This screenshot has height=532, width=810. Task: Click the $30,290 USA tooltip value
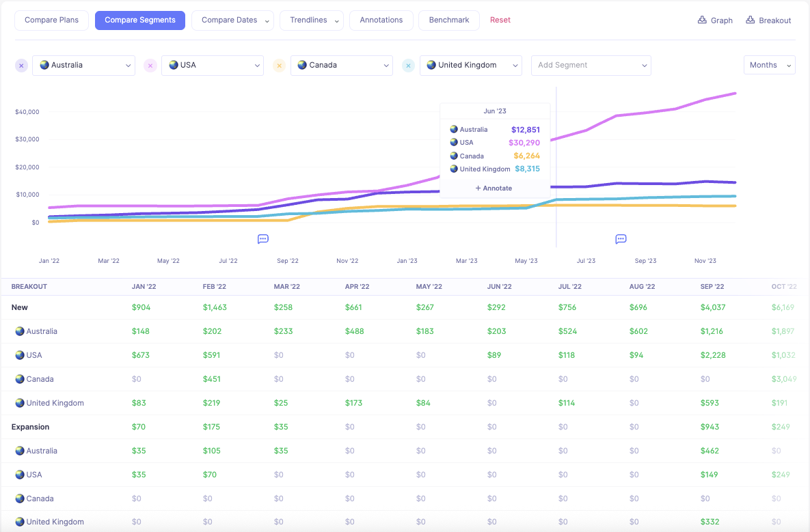tap(524, 143)
